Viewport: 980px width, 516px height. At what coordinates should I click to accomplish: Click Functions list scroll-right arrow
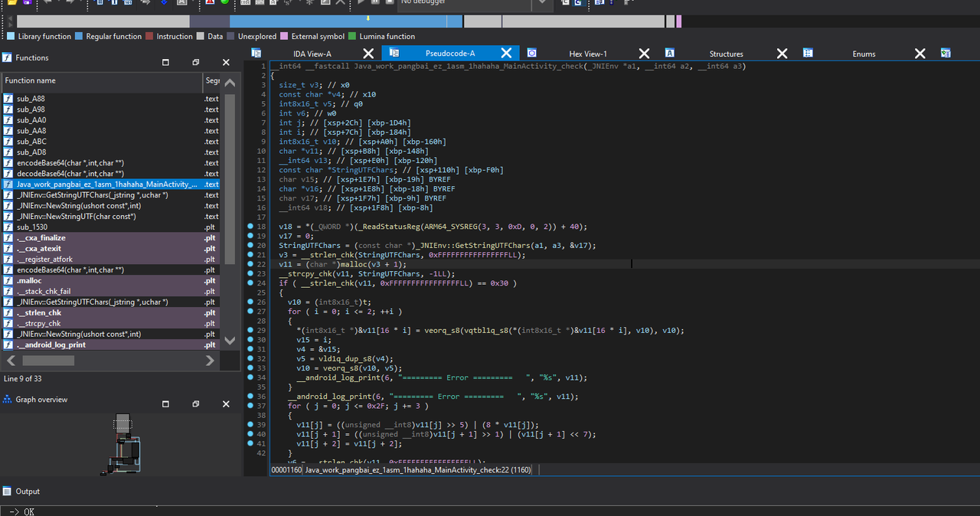click(211, 360)
